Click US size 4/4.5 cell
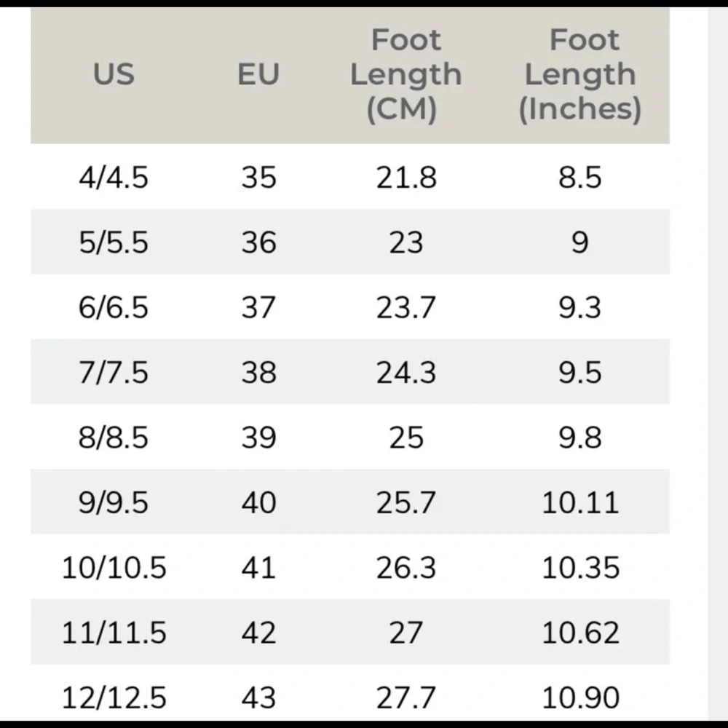 [114, 178]
